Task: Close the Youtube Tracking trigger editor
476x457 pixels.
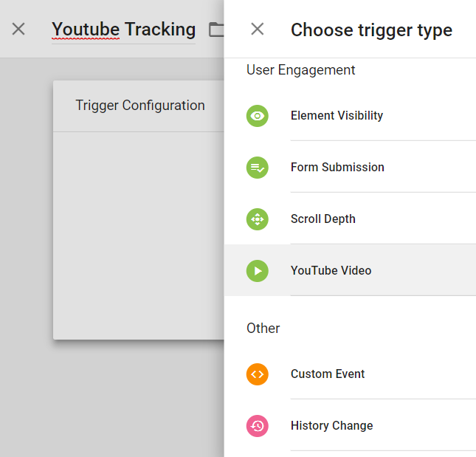Action: pyautogui.click(x=18, y=30)
